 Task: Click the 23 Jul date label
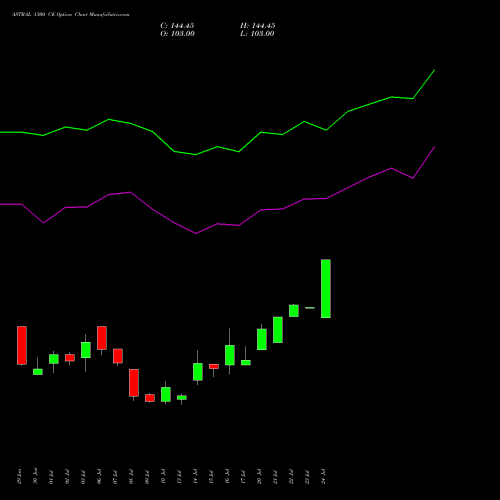click(x=307, y=477)
